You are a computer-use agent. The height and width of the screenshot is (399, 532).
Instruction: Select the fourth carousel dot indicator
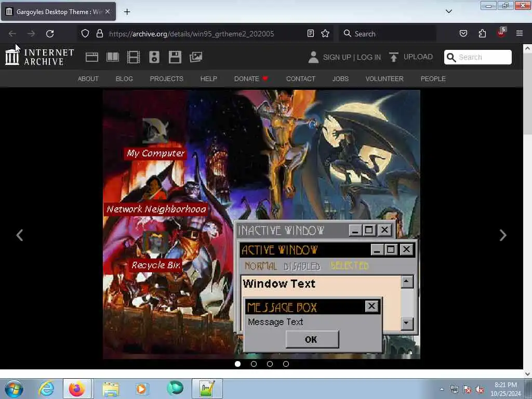click(286, 364)
